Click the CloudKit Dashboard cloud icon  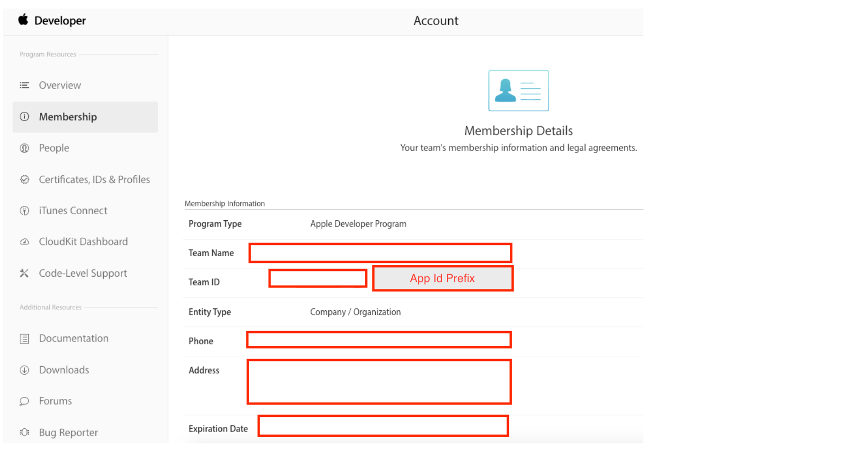point(24,242)
